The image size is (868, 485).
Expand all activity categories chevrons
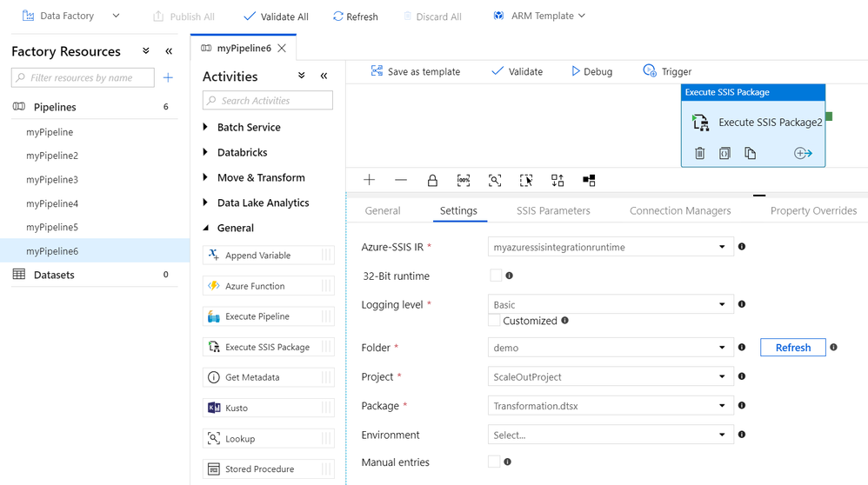tap(301, 76)
